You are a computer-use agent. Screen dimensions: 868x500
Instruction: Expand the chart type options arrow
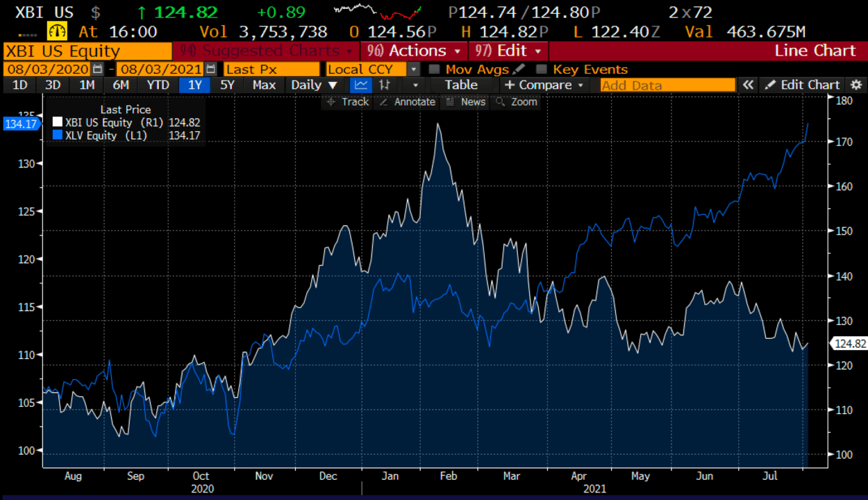pyautogui.click(x=416, y=85)
